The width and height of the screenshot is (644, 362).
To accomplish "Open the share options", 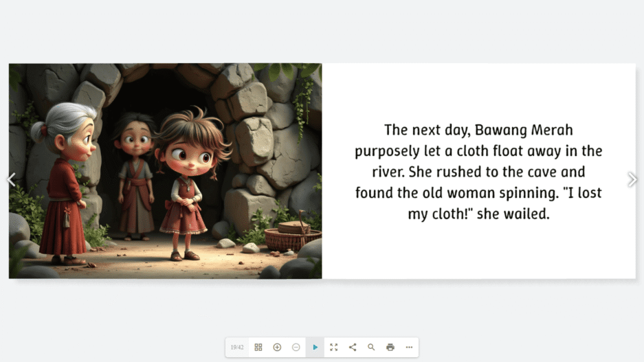I will [x=353, y=347].
